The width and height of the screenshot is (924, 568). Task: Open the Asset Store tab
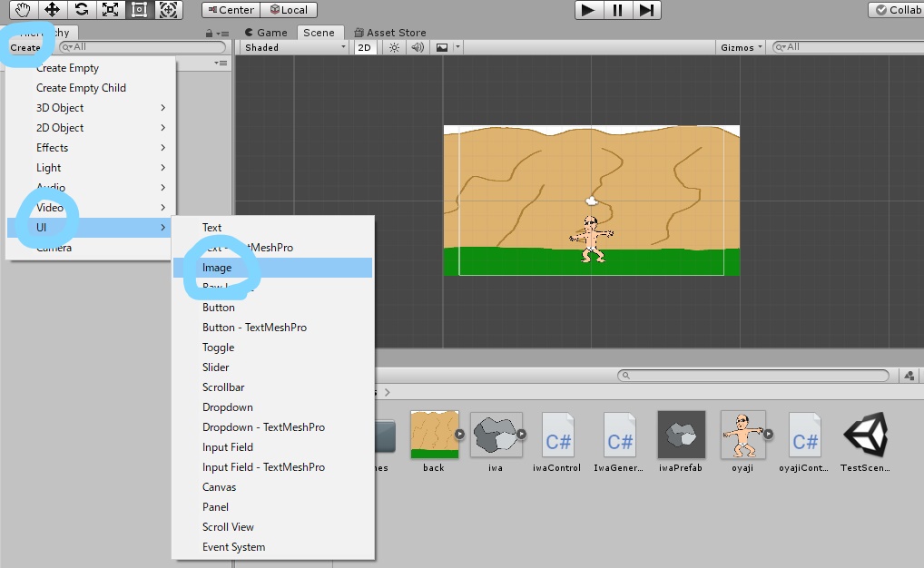click(x=390, y=33)
